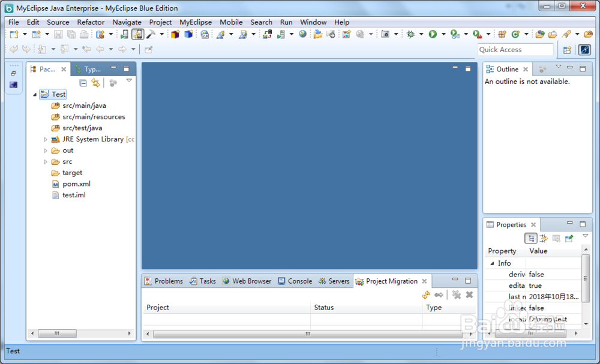Viewport: 600px width, 364px height.
Task: Click the camera capture icon
Action: (385, 34)
